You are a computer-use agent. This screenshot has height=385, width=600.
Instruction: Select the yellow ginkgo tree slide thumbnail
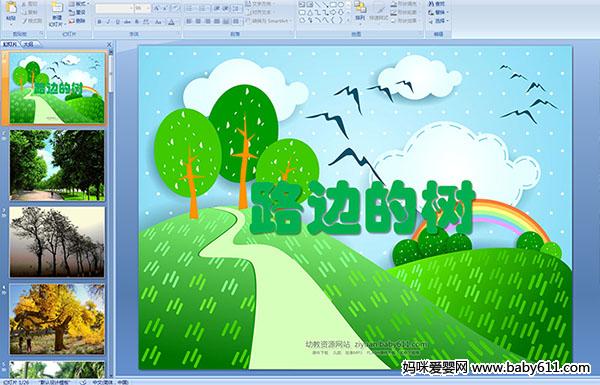click(57, 319)
